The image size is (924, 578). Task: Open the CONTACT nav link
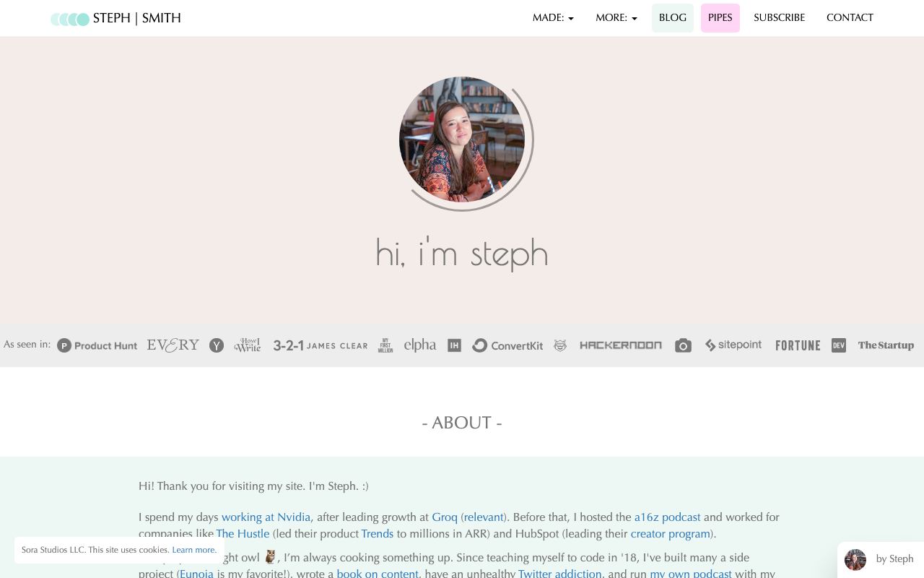pos(850,18)
